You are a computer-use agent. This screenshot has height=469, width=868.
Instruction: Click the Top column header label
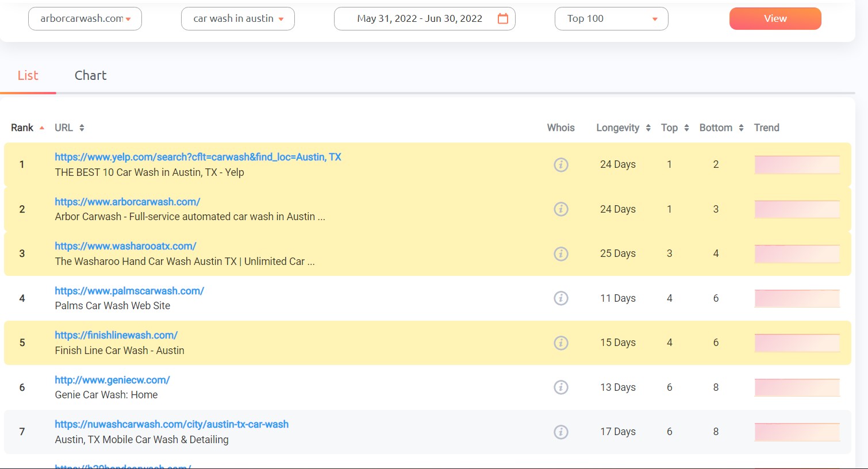[669, 128]
